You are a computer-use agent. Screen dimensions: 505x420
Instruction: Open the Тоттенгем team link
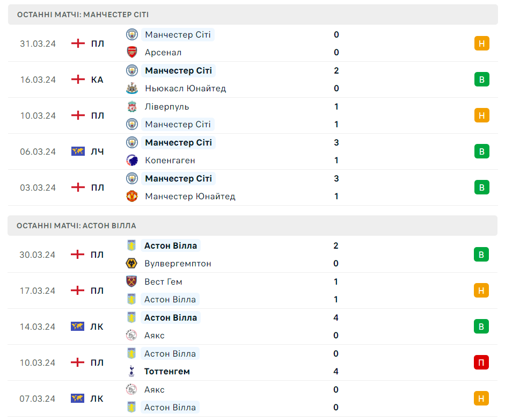pyautogui.click(x=167, y=371)
